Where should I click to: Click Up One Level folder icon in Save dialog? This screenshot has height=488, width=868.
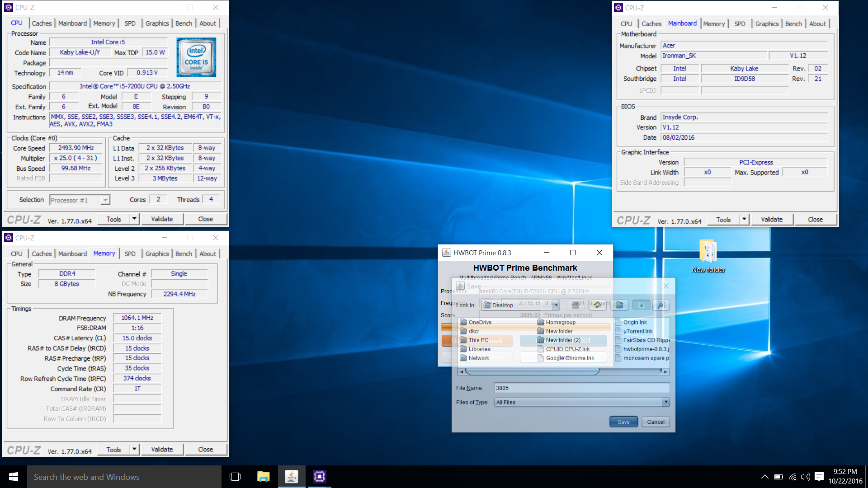tap(576, 305)
